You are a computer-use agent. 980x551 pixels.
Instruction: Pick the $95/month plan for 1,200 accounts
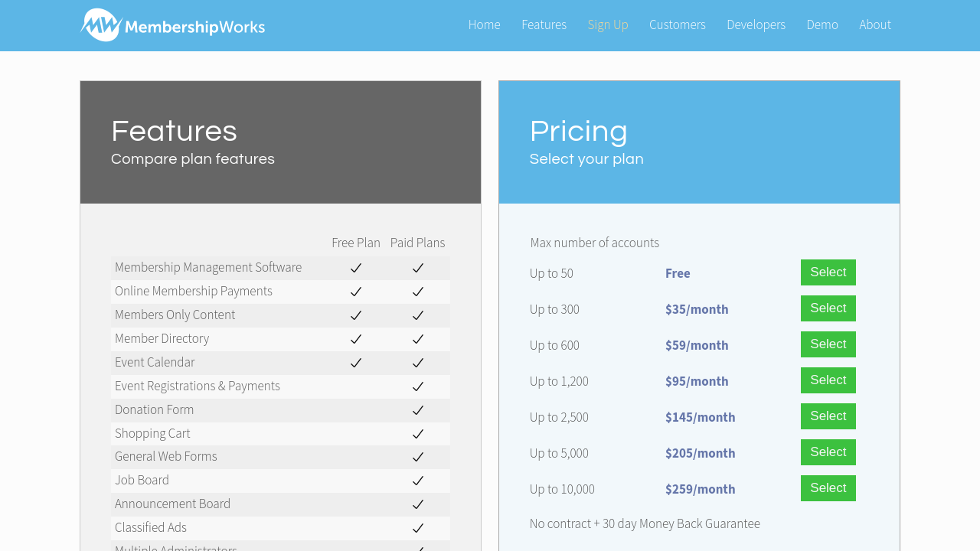click(x=828, y=380)
